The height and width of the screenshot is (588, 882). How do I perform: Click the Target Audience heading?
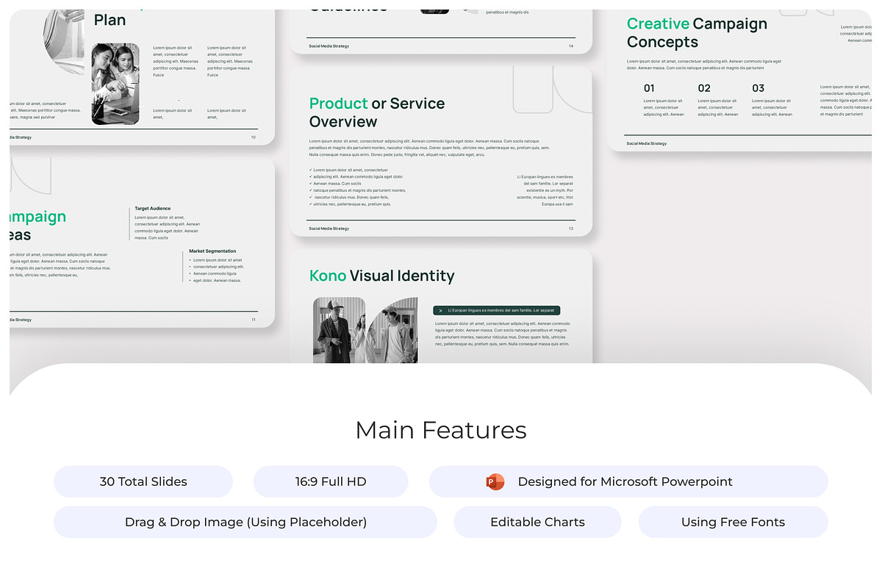[x=153, y=209]
